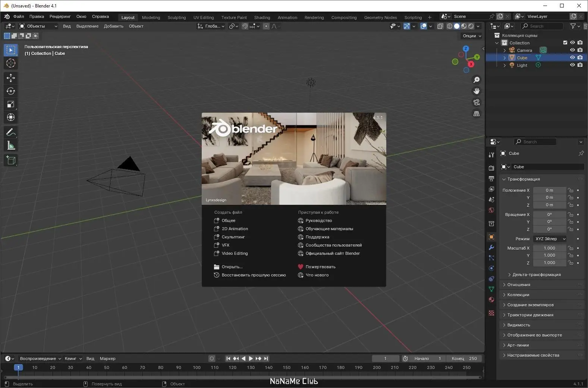Open the Modifiers wrench properties tab
Viewport: 588px width, 388px height.
pos(491,247)
